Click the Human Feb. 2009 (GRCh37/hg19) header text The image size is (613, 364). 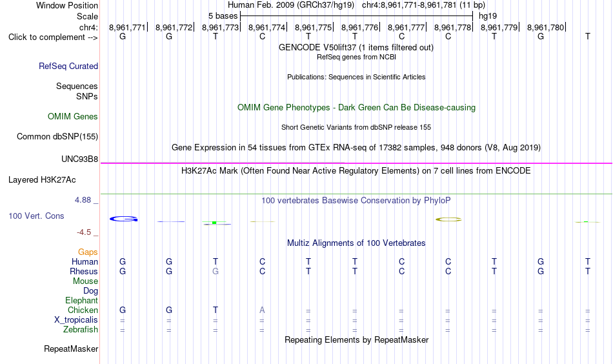tap(291, 5)
